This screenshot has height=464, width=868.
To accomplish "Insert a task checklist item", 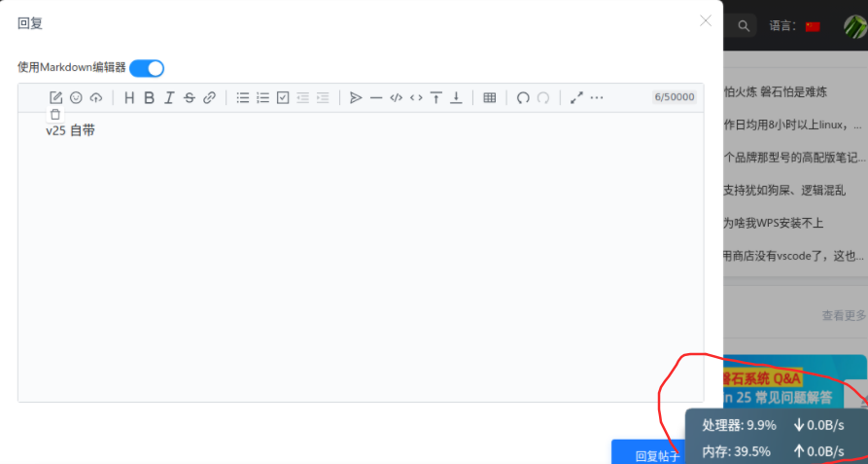I will [283, 98].
